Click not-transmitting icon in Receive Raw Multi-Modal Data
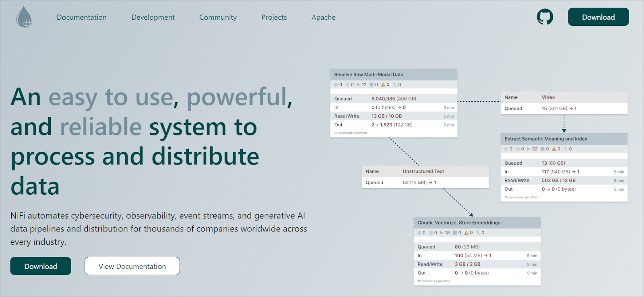This screenshot has height=297, width=644. (x=347, y=85)
